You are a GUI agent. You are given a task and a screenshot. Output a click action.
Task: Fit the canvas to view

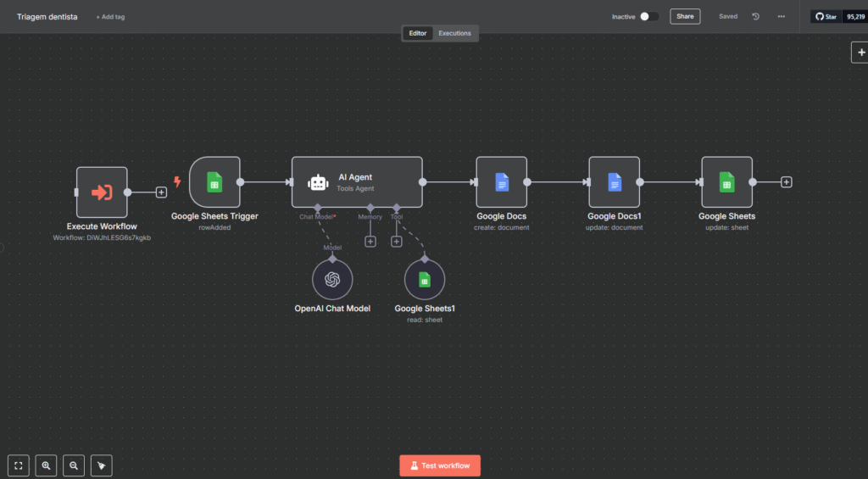19,465
